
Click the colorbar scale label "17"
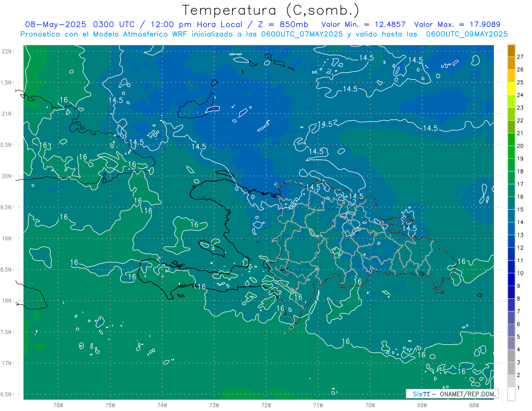tap(520, 184)
